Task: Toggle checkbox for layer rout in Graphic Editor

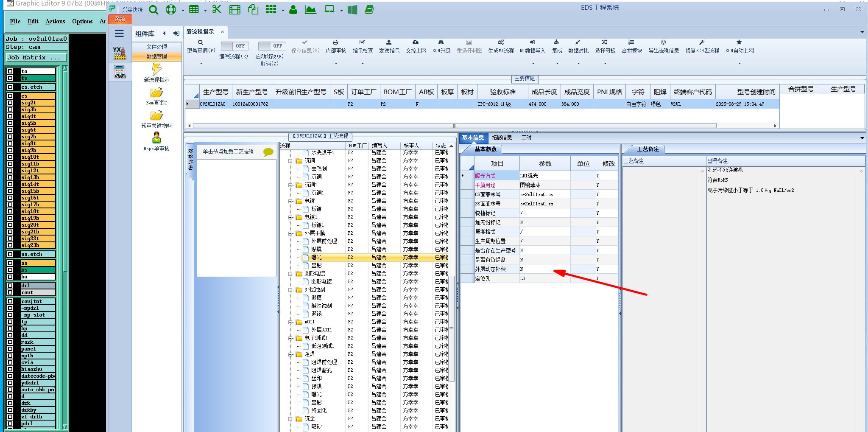Action: tap(10, 292)
